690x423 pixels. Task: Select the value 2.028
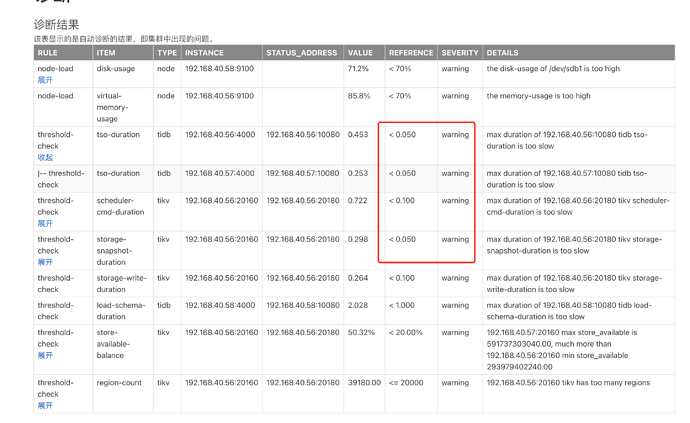pyautogui.click(x=358, y=305)
